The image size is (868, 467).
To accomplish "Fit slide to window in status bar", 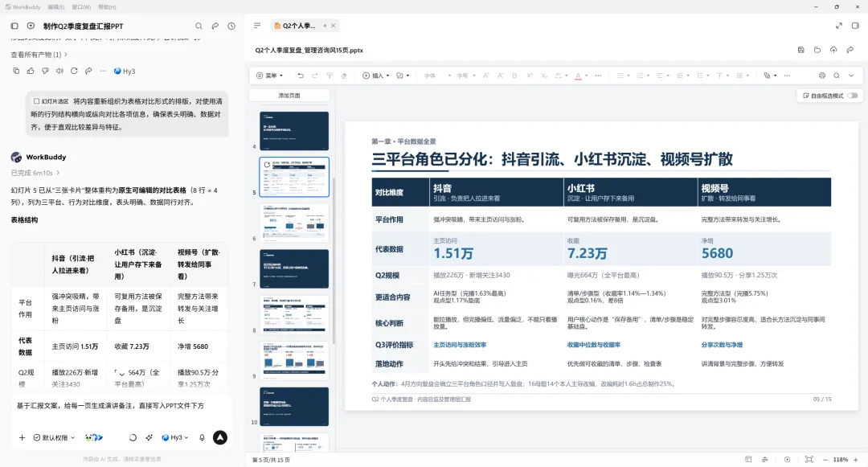I will [x=809, y=460].
